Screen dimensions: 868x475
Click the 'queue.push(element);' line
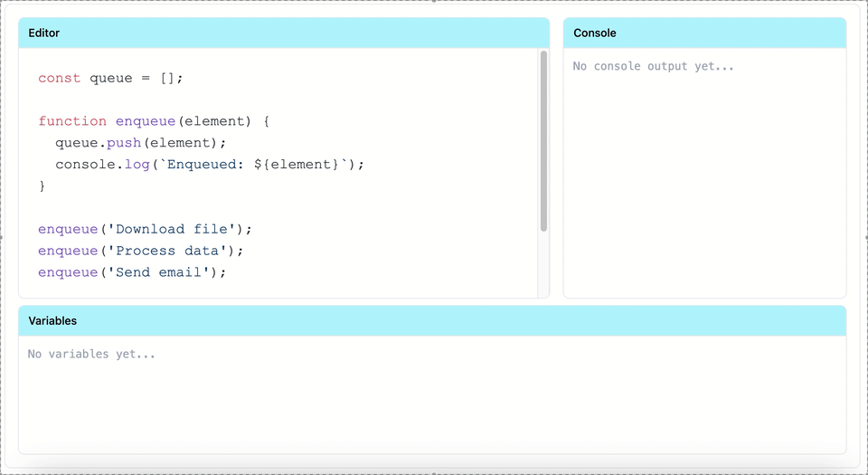click(x=141, y=143)
